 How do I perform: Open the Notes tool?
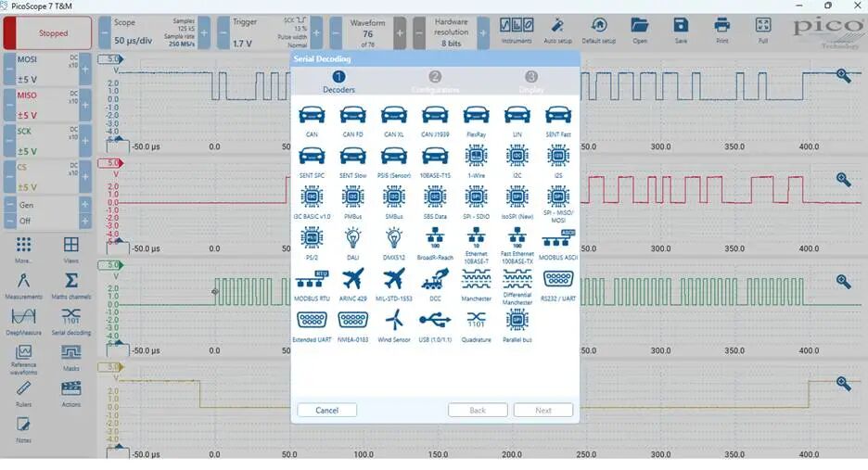click(23, 429)
